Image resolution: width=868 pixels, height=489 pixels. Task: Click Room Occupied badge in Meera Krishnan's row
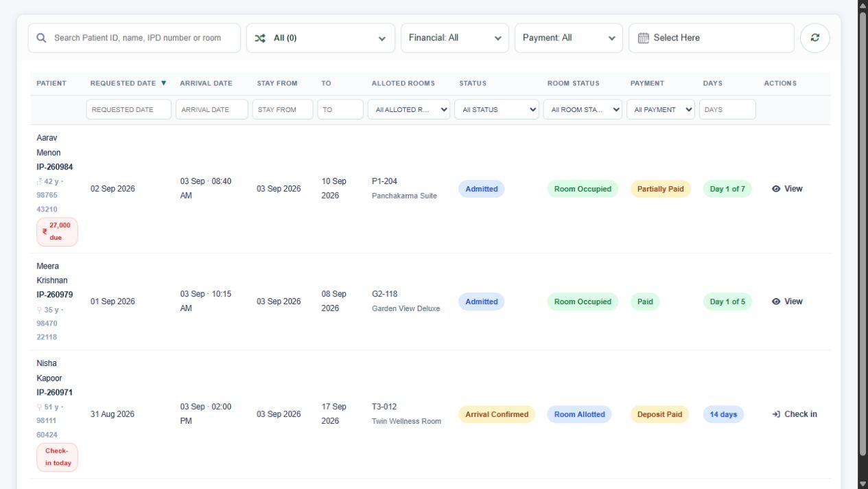pyautogui.click(x=583, y=302)
